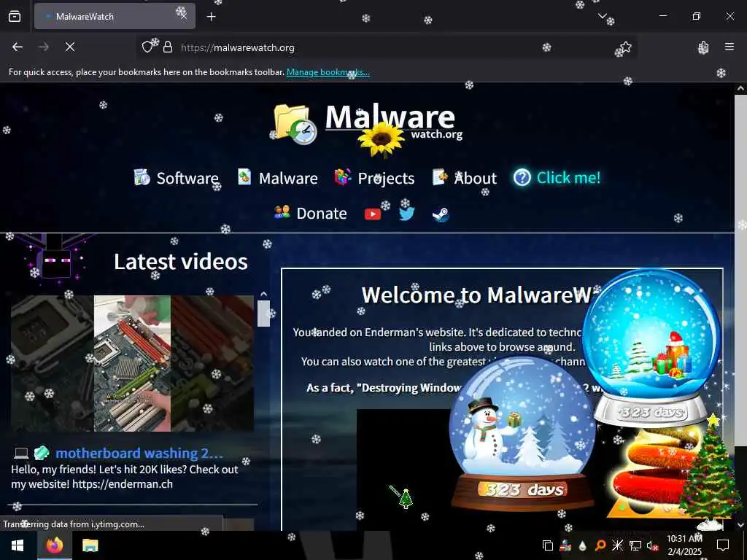Viewport: 747px width, 560px height.
Task: Click the 'Latest videos' heading
Action: (x=181, y=262)
